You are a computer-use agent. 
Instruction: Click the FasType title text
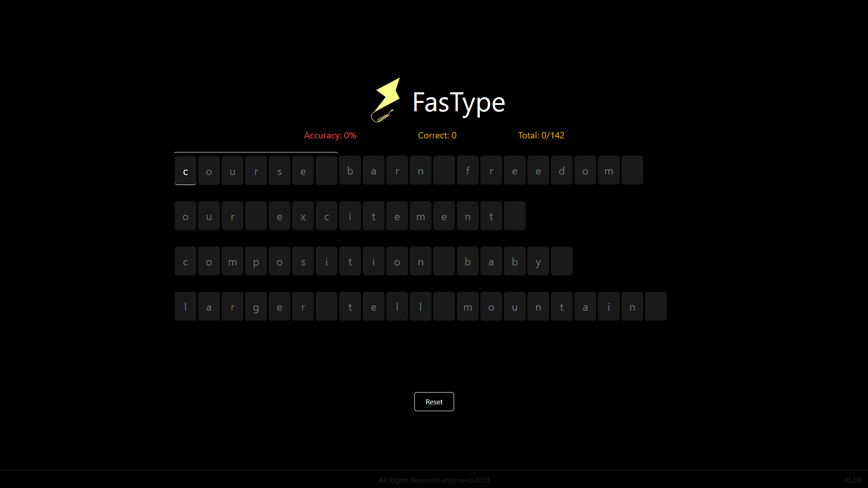click(x=459, y=103)
